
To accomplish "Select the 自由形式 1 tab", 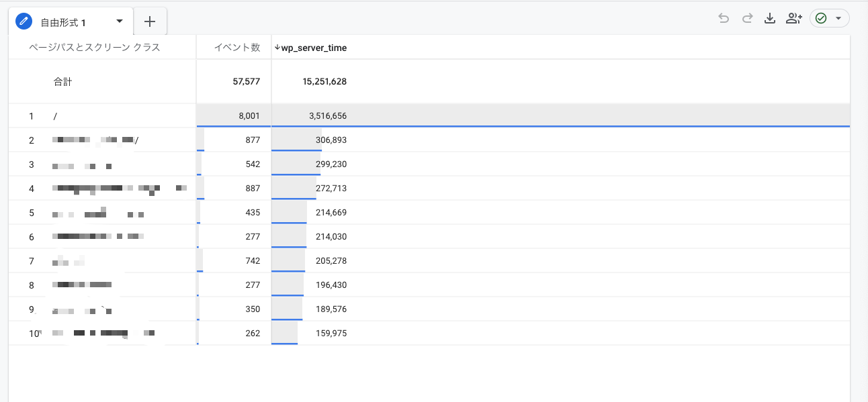I will 63,22.
